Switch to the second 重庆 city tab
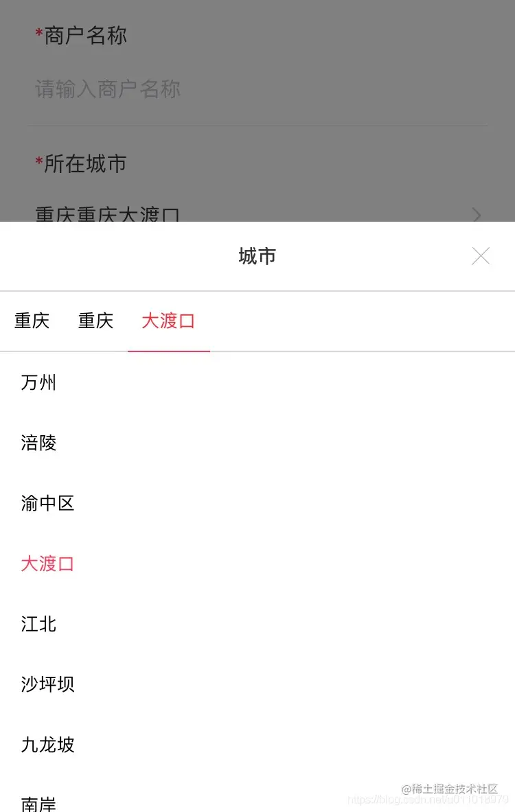 pyautogui.click(x=95, y=321)
